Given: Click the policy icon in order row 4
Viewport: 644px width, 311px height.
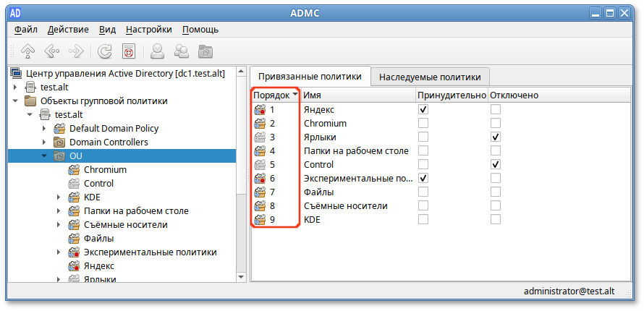Looking at the screenshot, I should (x=260, y=151).
